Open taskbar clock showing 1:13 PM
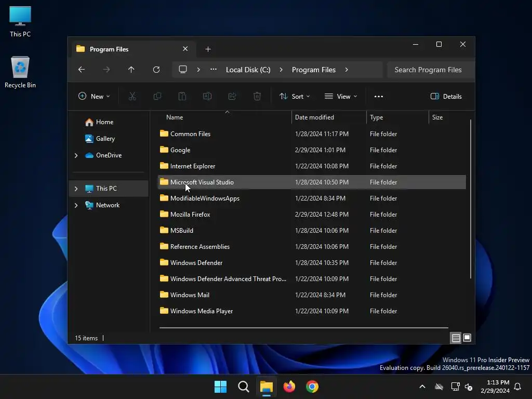The width and height of the screenshot is (532, 399). [x=495, y=387]
